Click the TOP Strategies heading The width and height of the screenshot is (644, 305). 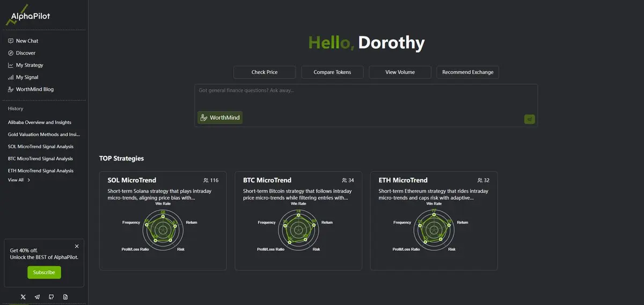click(x=121, y=158)
